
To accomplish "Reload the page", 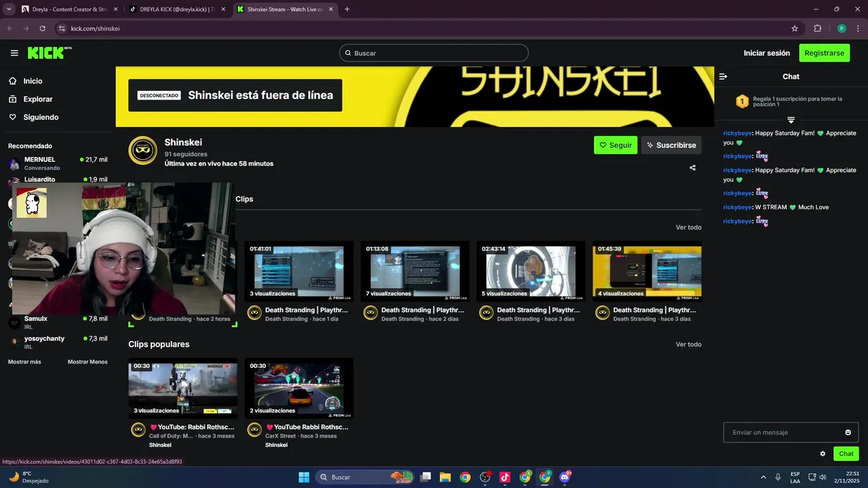I will 42,28.
